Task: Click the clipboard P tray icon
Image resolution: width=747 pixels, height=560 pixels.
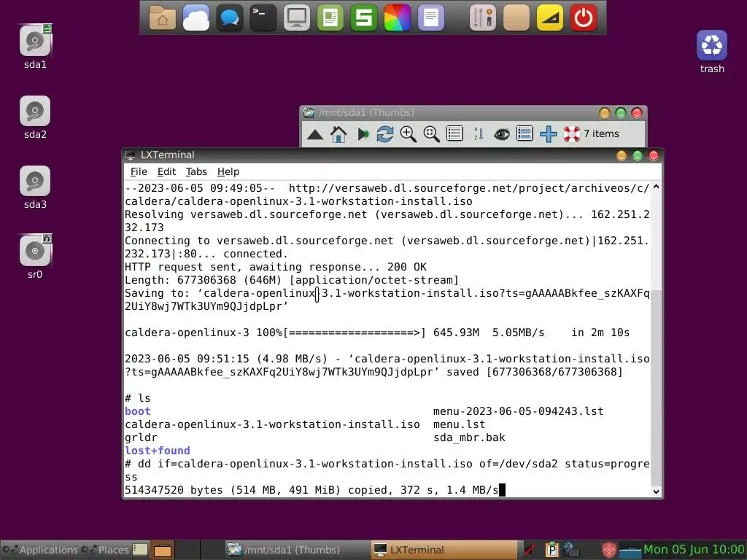Action: coord(551,550)
